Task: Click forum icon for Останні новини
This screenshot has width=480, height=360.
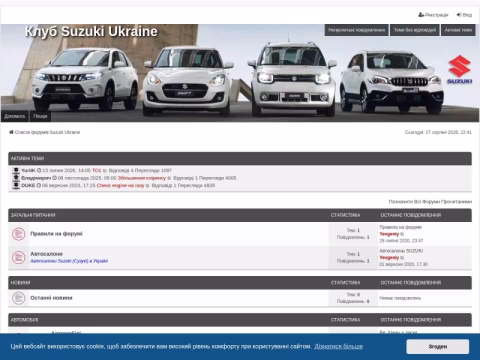Action: [x=19, y=298]
